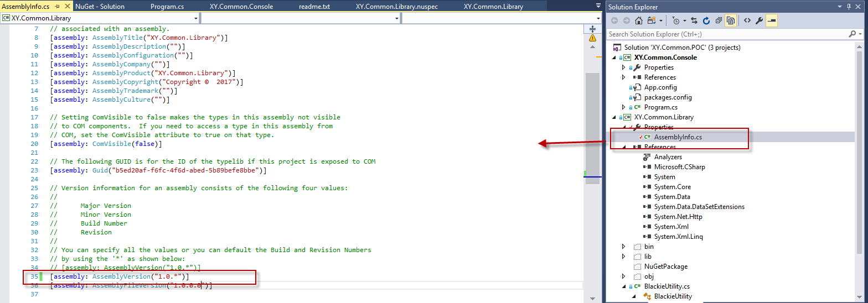Click the Home icon in Solution Explorer

tap(638, 20)
